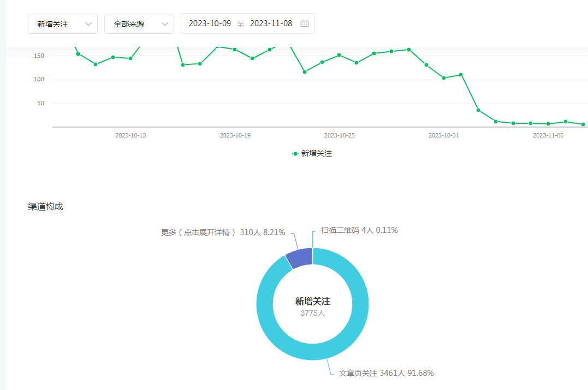Click the lowest data point near 2023-10-23
This screenshot has width=588, height=390.
pyautogui.click(x=305, y=72)
